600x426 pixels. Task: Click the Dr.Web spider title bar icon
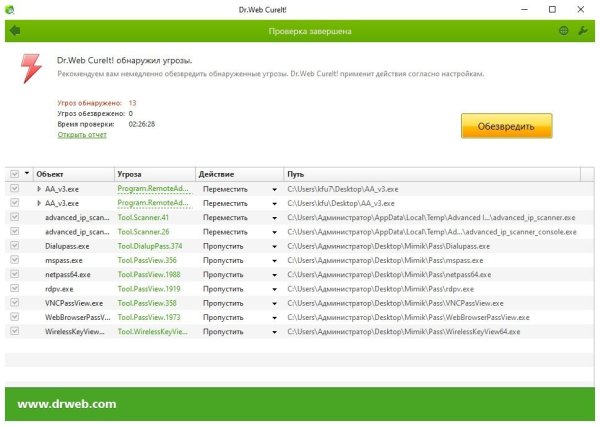tap(10, 10)
